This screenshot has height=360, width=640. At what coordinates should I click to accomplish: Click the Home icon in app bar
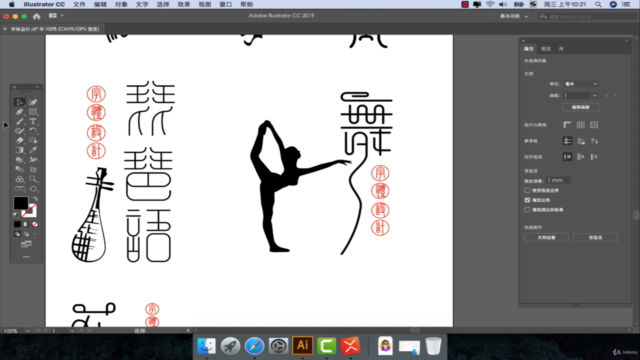pos(36,16)
